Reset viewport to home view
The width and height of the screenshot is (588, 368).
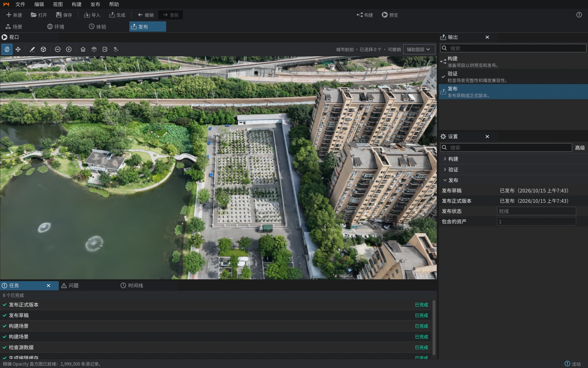click(83, 49)
